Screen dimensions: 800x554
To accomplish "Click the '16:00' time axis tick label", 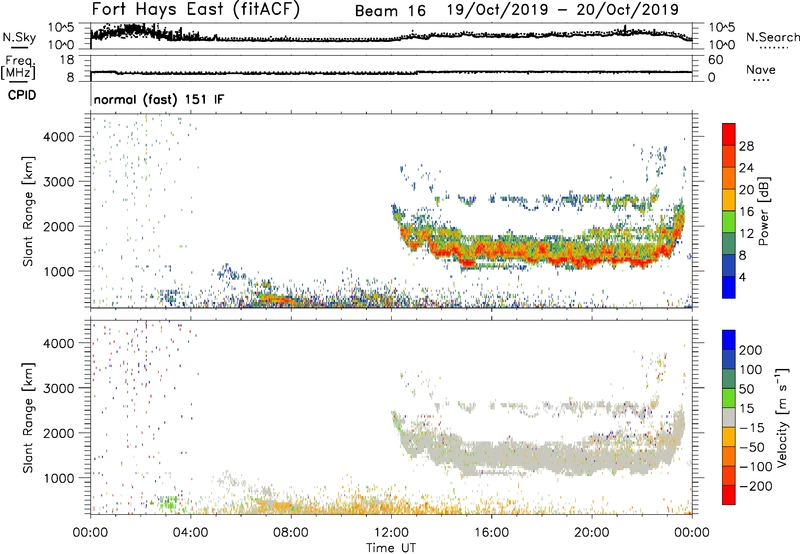I will coord(491,533).
